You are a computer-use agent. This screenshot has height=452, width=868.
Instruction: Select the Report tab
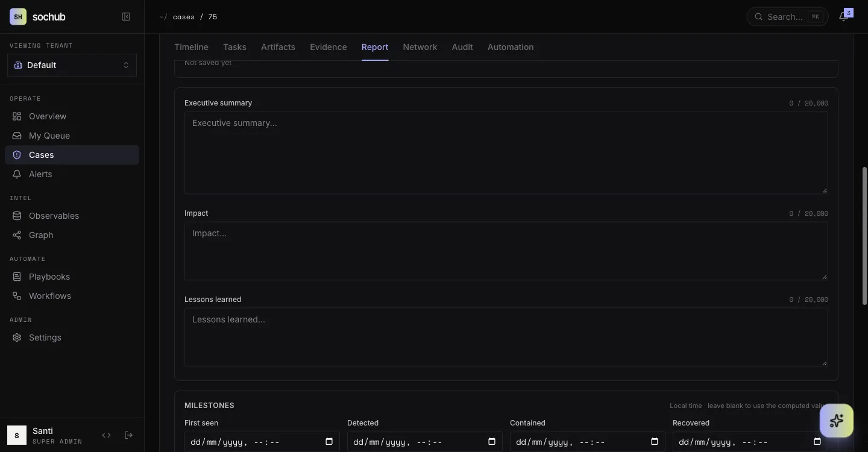375,47
